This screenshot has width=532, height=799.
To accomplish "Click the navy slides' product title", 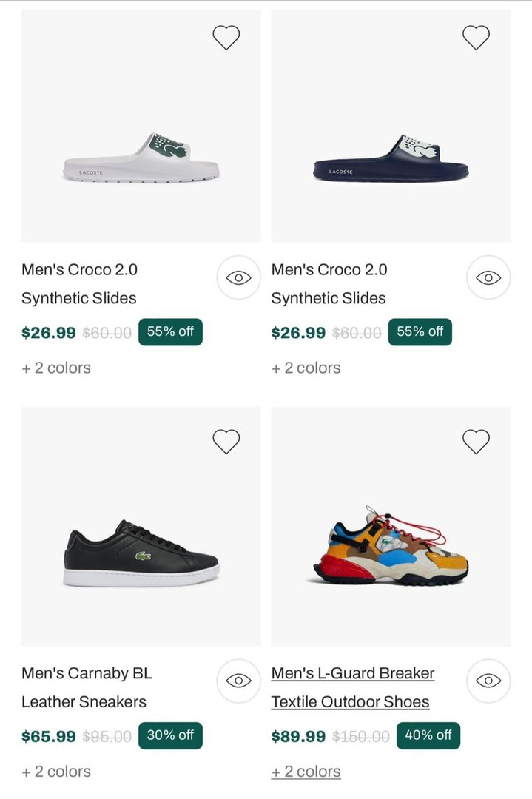I will [329, 283].
